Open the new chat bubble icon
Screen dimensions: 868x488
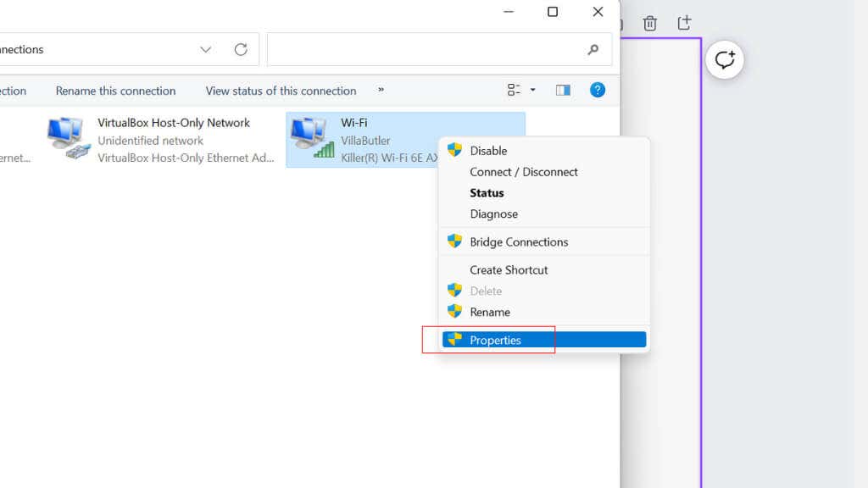click(x=724, y=59)
